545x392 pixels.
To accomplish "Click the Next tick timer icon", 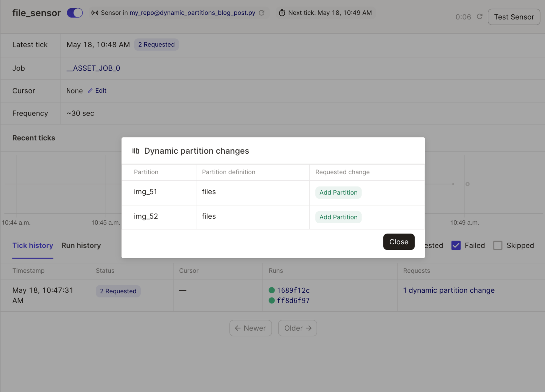I will point(282,13).
